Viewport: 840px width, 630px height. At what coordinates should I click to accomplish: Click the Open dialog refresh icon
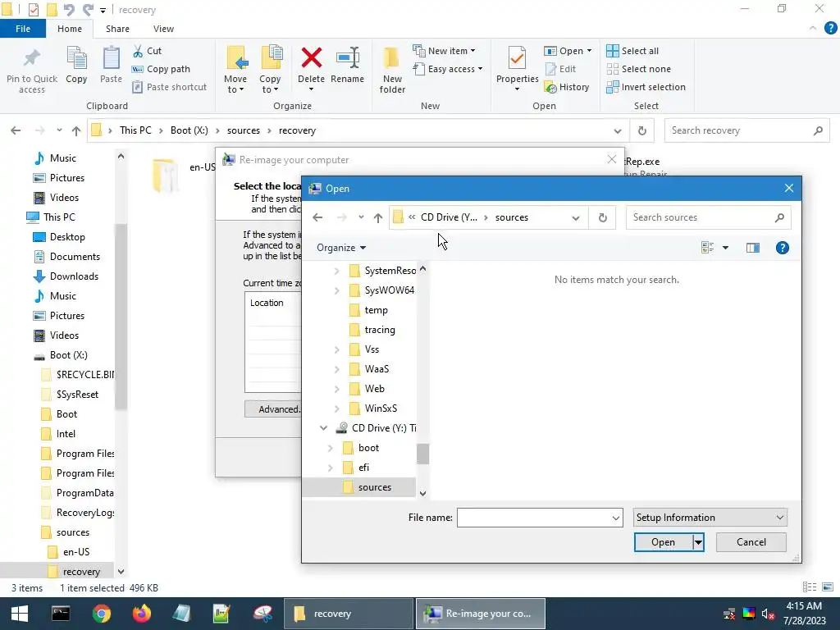click(x=603, y=217)
